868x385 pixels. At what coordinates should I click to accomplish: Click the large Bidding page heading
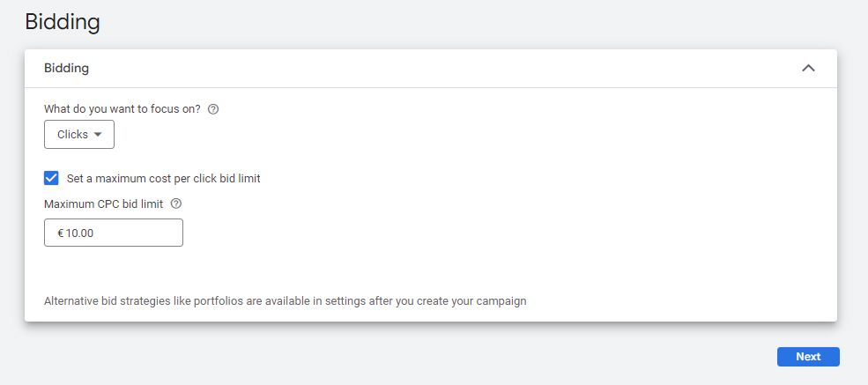[63, 23]
